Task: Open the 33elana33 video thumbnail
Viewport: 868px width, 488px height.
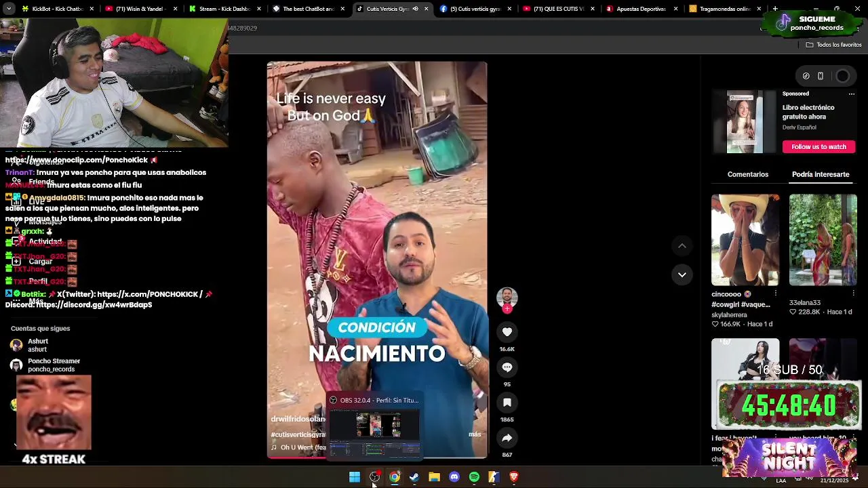Action: (823, 240)
